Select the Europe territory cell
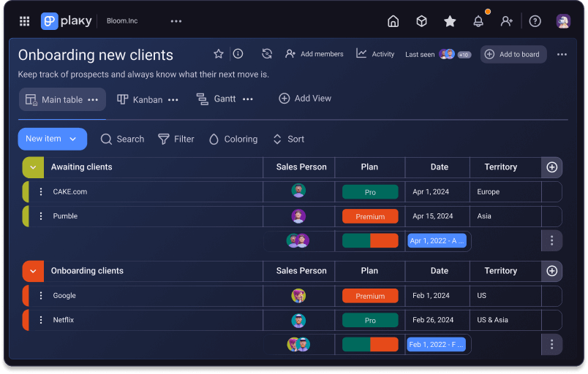Screen dimensions: 588x374 click(505, 191)
